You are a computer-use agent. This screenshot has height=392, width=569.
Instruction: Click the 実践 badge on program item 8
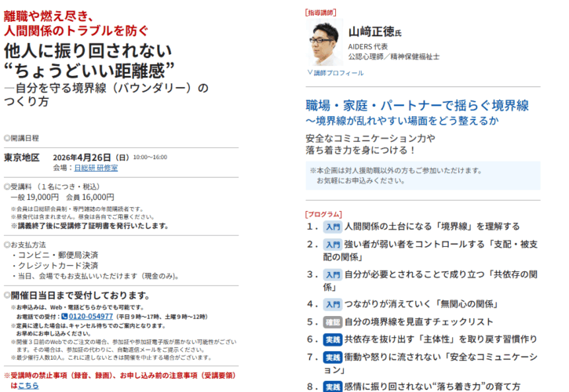pyautogui.click(x=332, y=387)
